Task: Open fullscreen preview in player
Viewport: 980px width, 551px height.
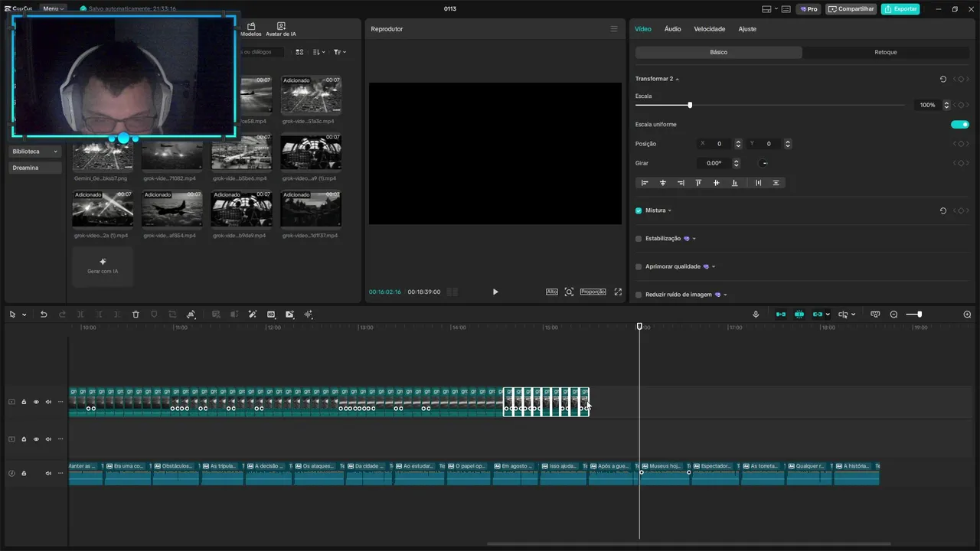Action: pos(618,292)
